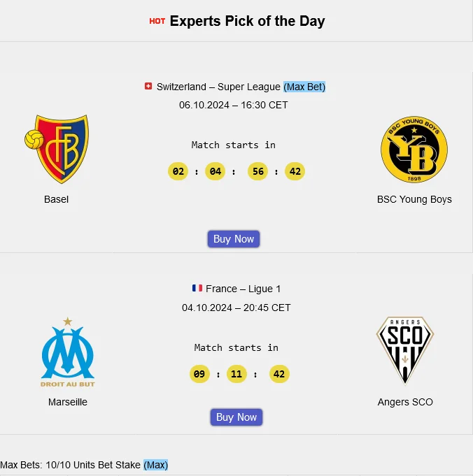
Task: Click the Angers SCO club logo
Action: 405,351
